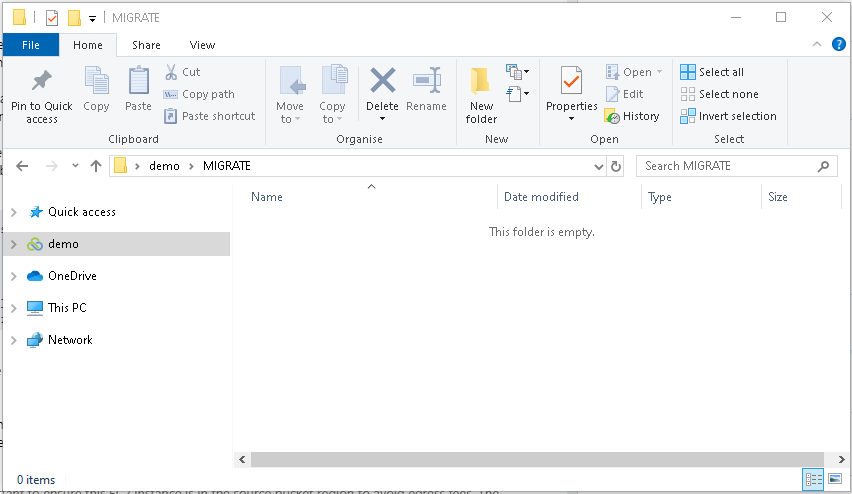Expand the demo tree node

point(14,245)
